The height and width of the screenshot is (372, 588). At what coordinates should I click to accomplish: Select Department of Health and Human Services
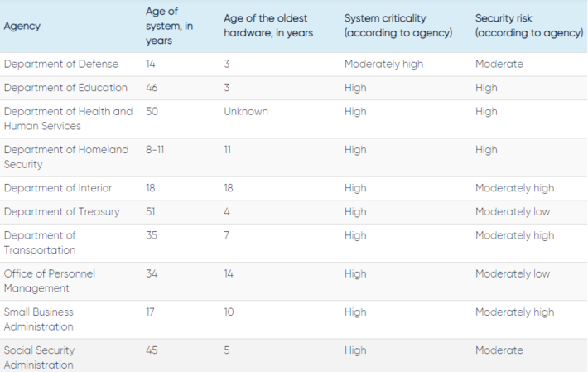click(x=68, y=118)
